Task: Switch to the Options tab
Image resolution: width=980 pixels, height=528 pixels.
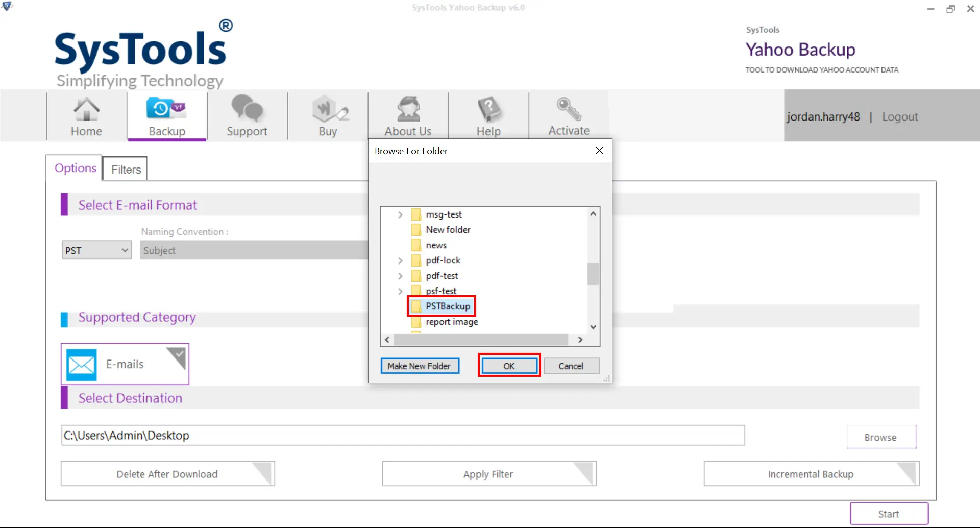Action: [x=75, y=168]
